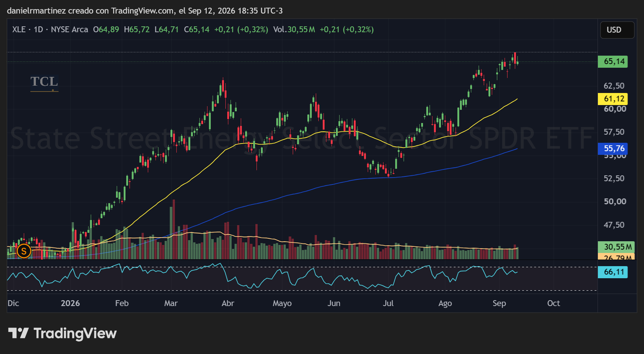Image resolution: width=644 pixels, height=354 pixels.
Task: Select the close value C65,14 in the legend
Action: pos(197,30)
